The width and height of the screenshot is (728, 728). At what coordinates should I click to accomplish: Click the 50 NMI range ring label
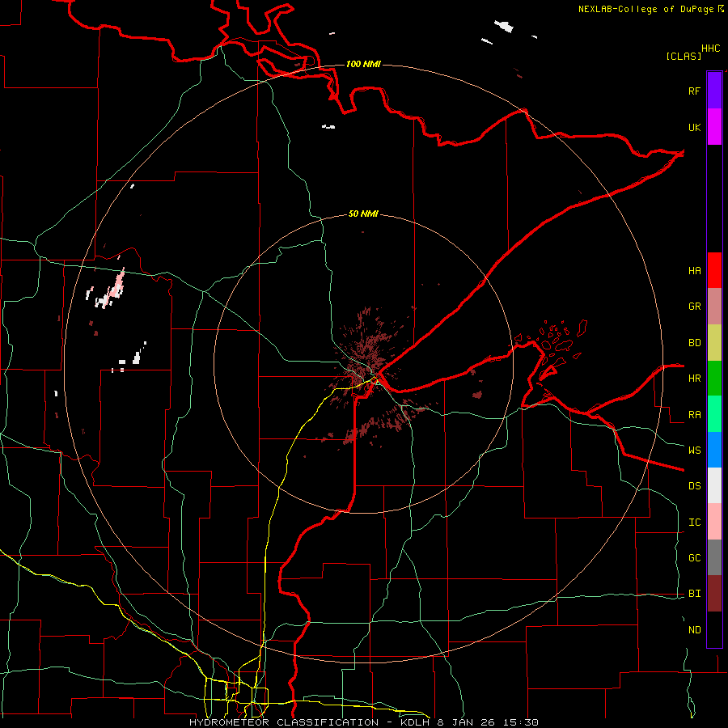tap(363, 214)
